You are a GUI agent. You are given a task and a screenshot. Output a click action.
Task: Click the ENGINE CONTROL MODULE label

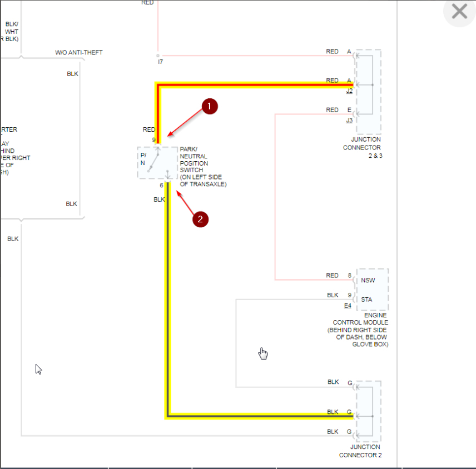(360, 319)
